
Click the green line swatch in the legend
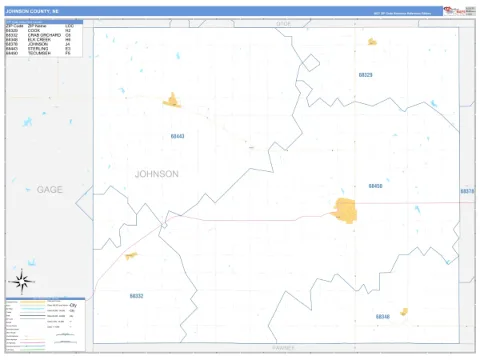click(33, 349)
